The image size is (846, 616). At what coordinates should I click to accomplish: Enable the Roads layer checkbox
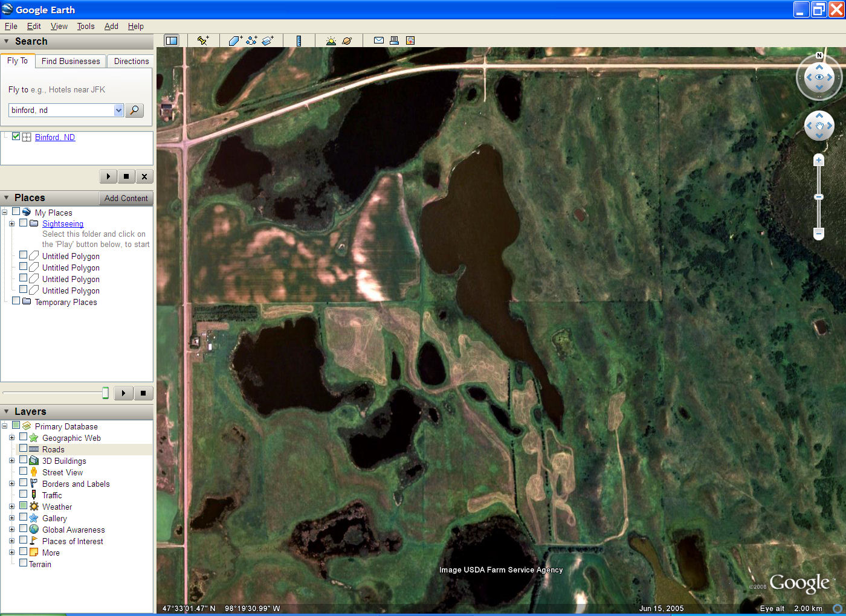(23, 449)
